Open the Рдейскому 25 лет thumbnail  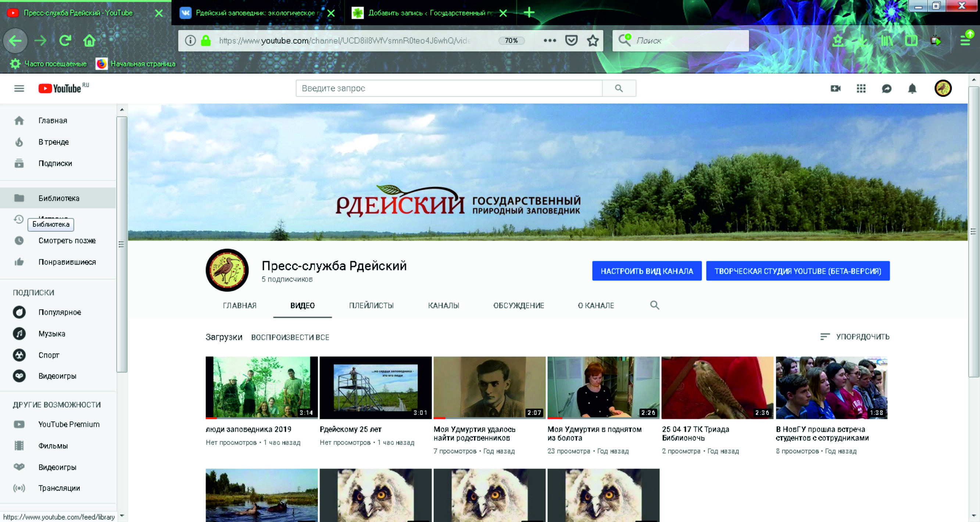click(375, 388)
